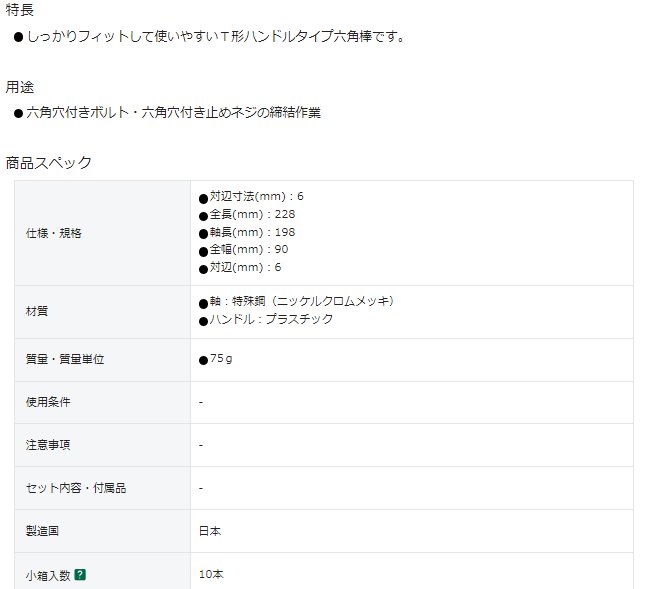Click the 特長 section heading
The height and width of the screenshot is (589, 662).
pyautogui.click(x=21, y=9)
